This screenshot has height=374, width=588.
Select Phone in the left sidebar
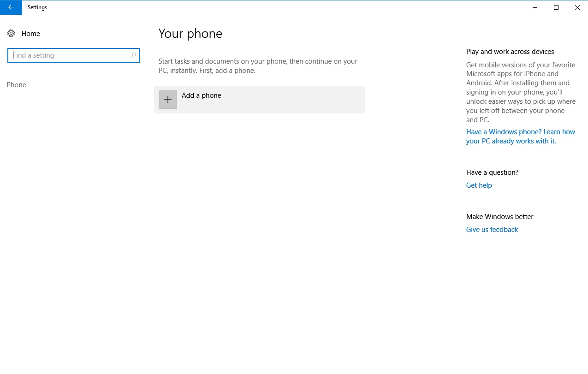pos(17,85)
